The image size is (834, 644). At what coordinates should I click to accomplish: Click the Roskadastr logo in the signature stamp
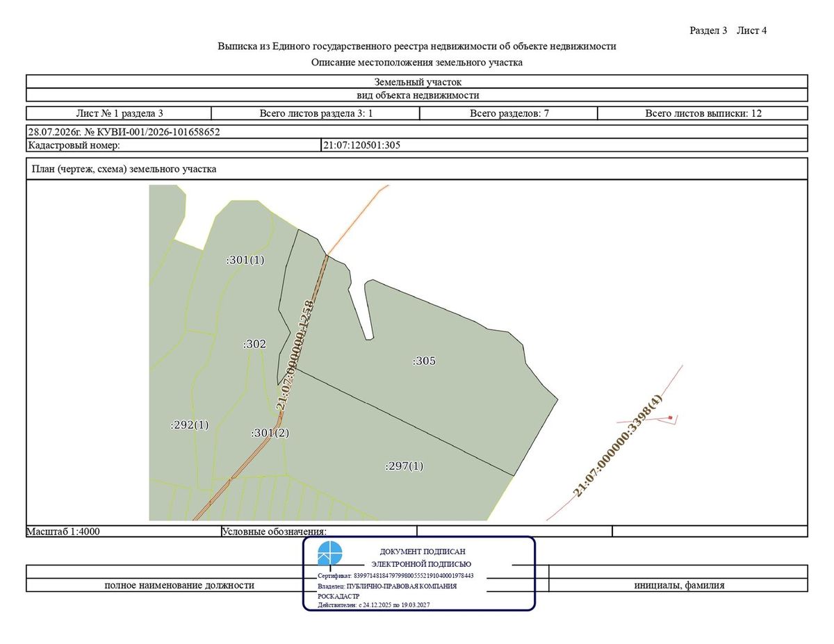point(330,554)
